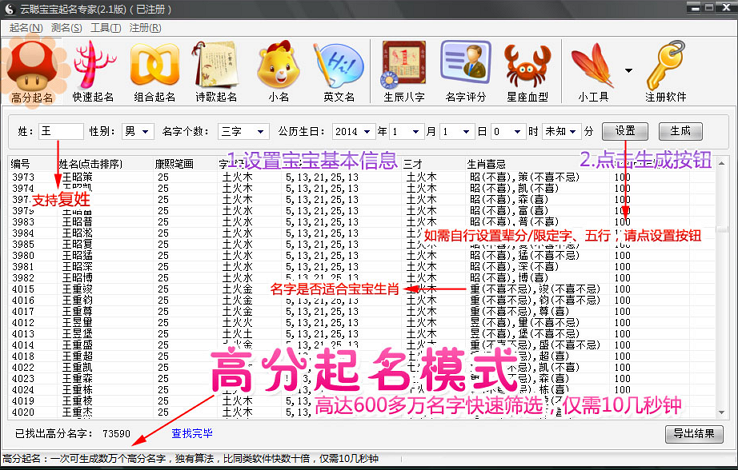Click in the 姓 surname input field
This screenshot has height=470, width=738.
click(61, 131)
